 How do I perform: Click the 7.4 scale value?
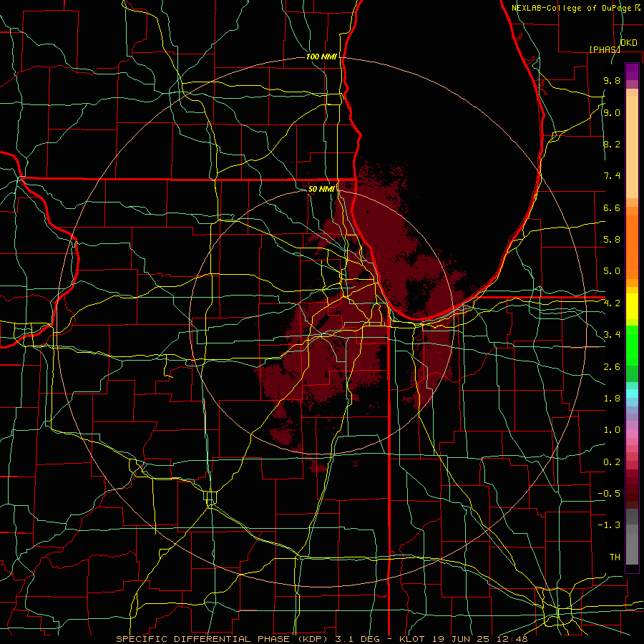tap(612, 176)
